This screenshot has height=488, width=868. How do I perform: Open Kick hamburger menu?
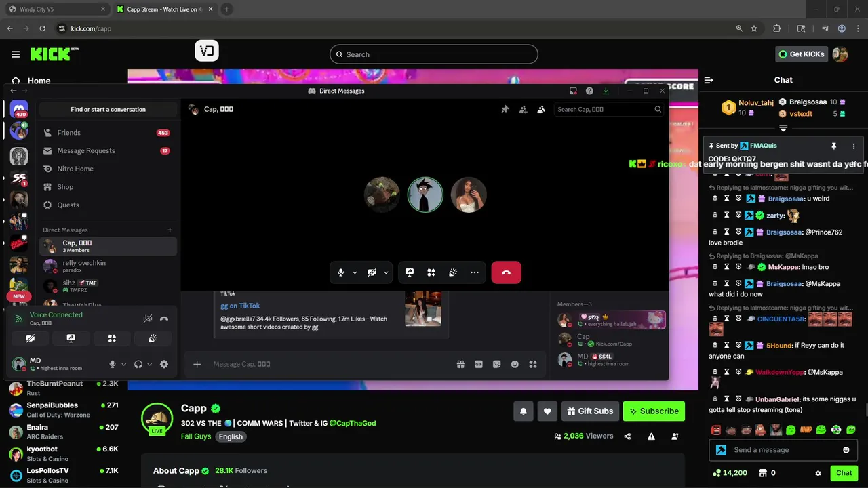[16, 54]
